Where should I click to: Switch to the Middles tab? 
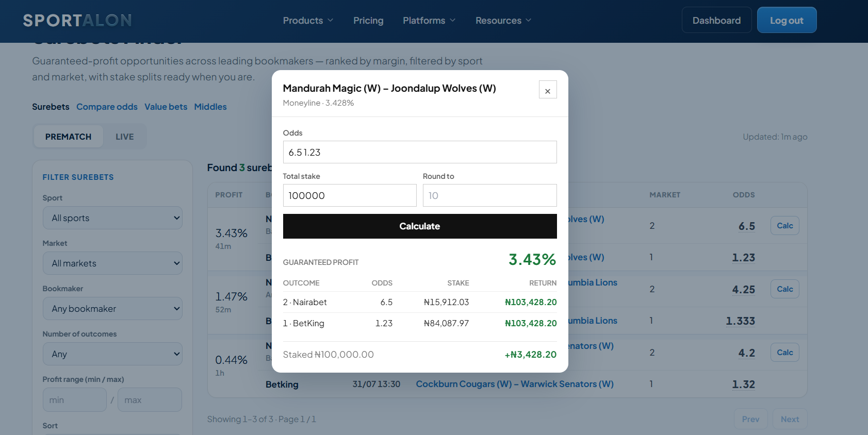[210, 107]
